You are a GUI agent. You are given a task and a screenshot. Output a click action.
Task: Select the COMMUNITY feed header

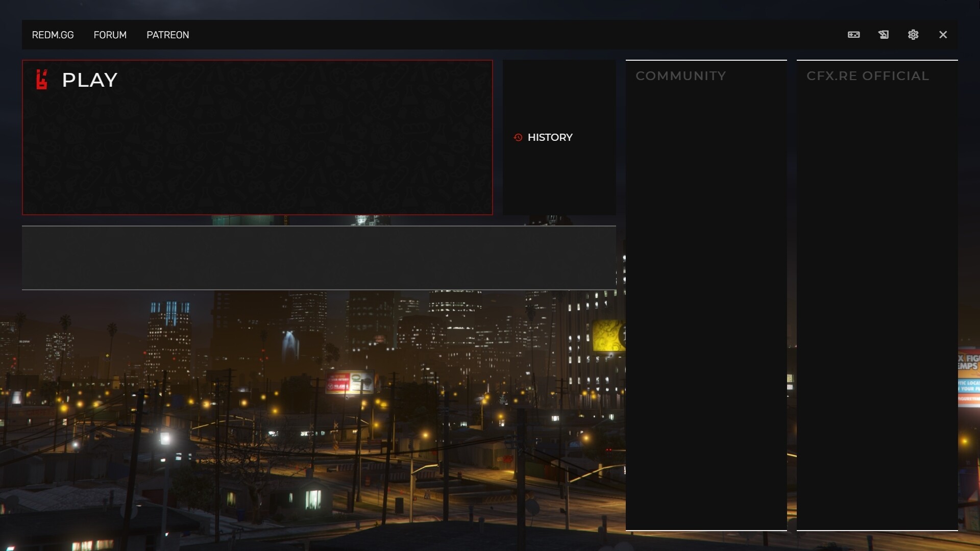pyautogui.click(x=680, y=76)
